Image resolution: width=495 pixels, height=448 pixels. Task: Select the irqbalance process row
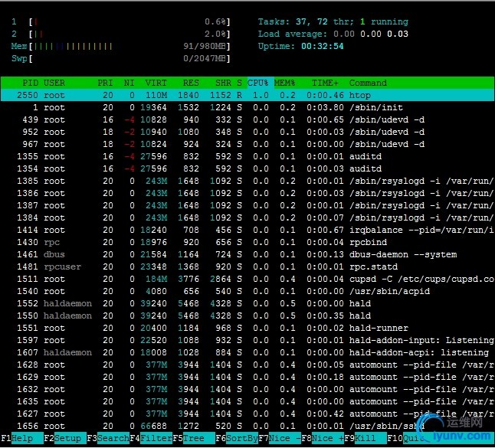247,230
